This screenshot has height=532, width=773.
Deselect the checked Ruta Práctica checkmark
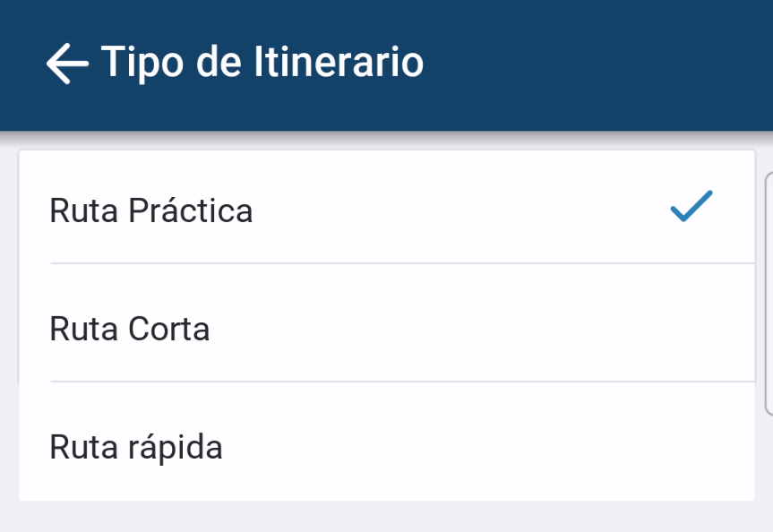pos(691,207)
